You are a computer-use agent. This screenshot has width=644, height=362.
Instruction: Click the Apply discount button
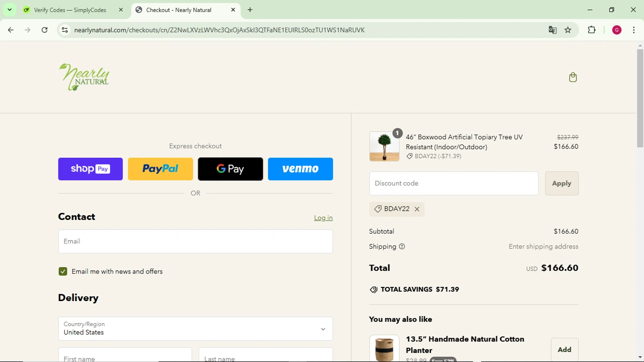pos(562,183)
